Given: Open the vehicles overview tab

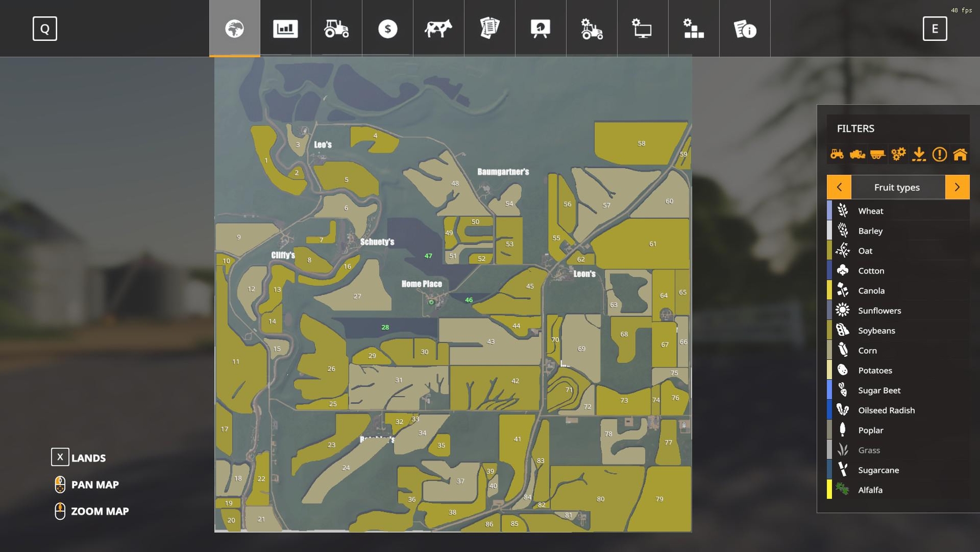Looking at the screenshot, I should click(x=336, y=28).
